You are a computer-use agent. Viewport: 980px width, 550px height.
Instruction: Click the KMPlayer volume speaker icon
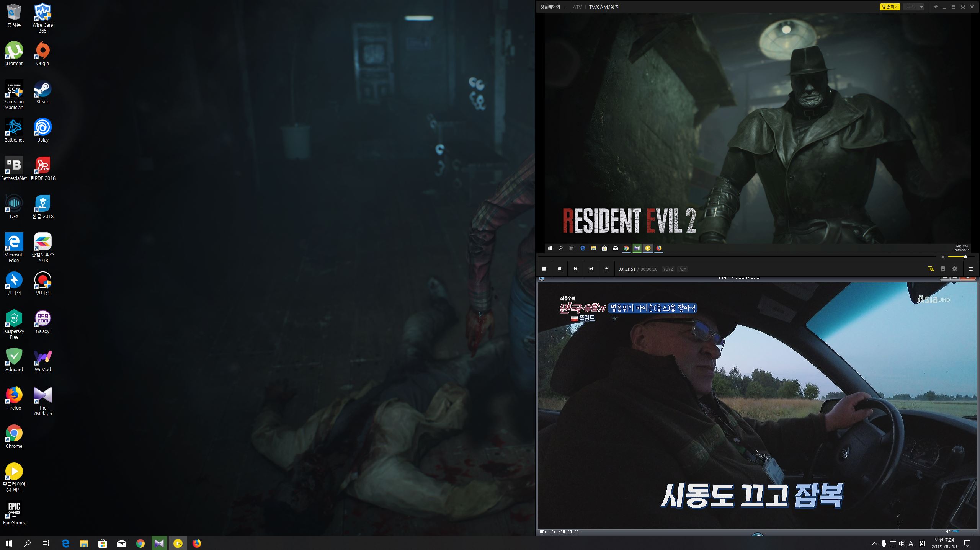[948, 532]
